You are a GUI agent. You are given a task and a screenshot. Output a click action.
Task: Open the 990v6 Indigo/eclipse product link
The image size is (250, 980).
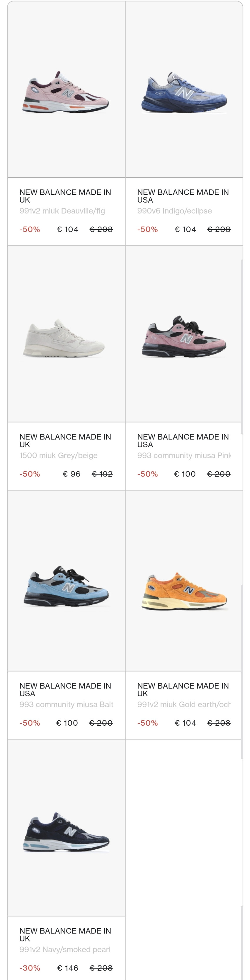click(174, 211)
